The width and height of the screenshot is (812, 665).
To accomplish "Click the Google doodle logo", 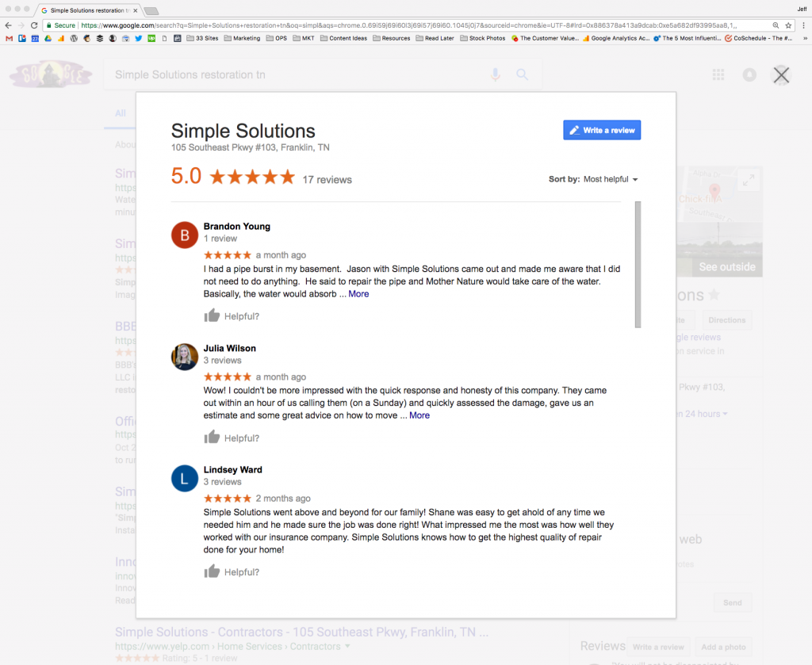I will [x=51, y=74].
